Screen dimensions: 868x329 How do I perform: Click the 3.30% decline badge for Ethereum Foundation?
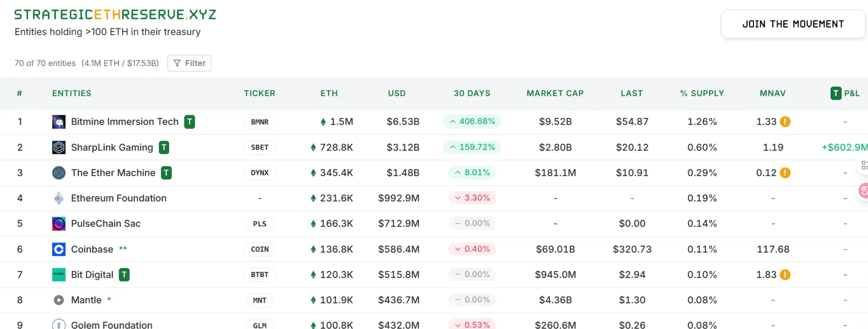(472, 198)
